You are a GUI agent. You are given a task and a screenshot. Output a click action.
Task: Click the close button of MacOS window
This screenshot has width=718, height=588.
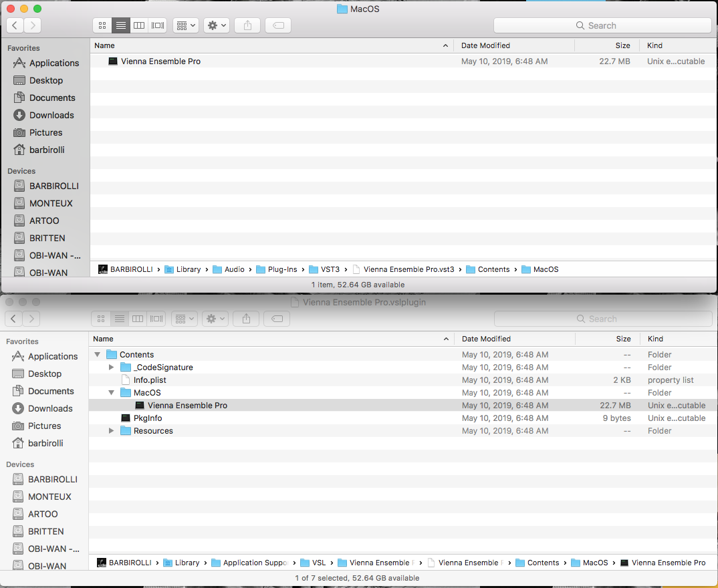pos(11,9)
